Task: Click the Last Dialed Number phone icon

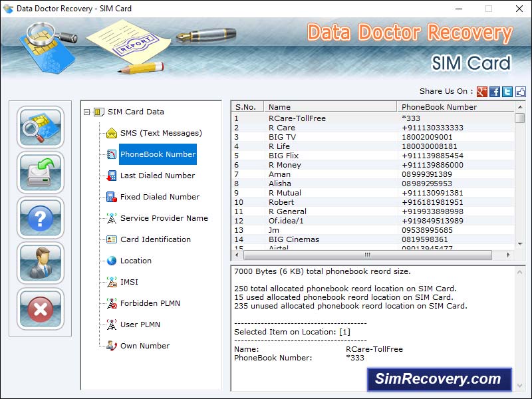Action: point(112,176)
